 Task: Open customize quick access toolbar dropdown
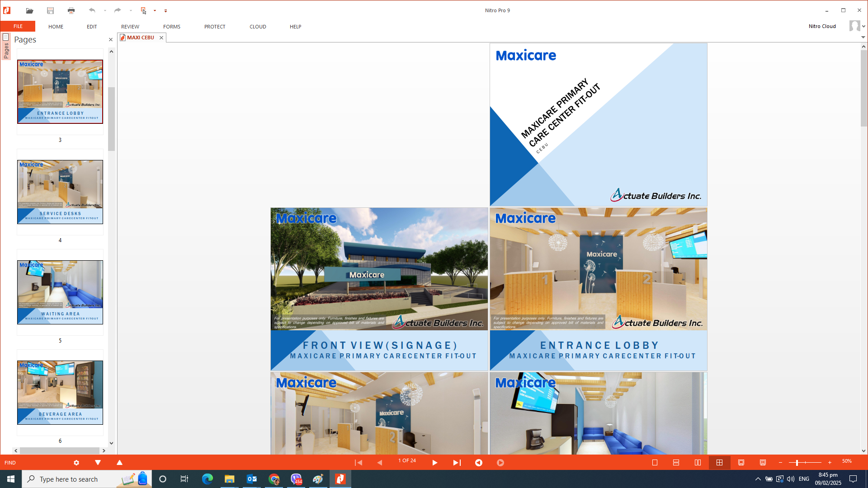165,11
